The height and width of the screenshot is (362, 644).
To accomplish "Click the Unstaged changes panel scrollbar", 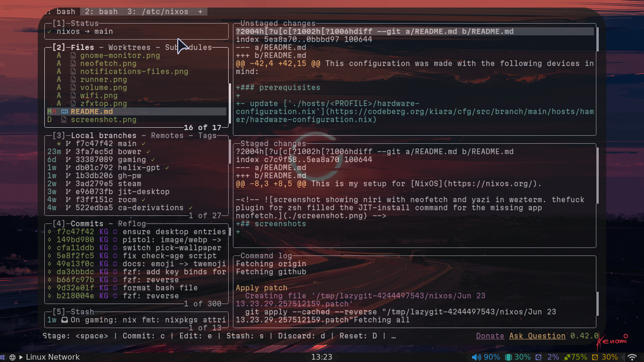I will click(x=597, y=39).
